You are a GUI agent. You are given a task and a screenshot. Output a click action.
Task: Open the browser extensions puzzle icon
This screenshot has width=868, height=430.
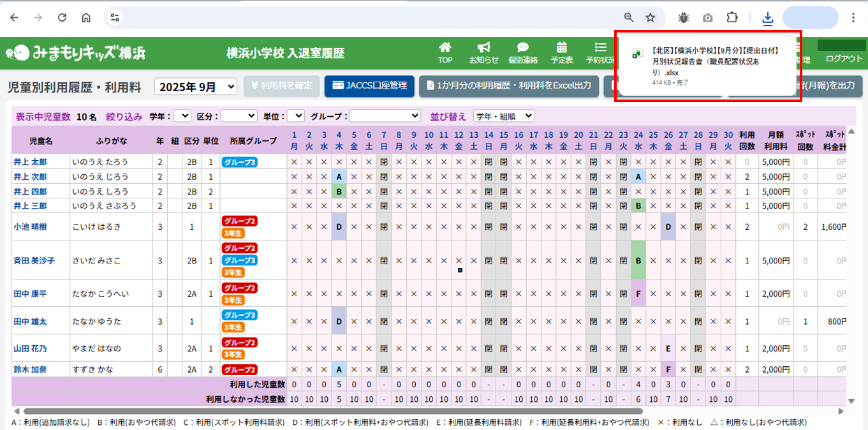point(732,18)
